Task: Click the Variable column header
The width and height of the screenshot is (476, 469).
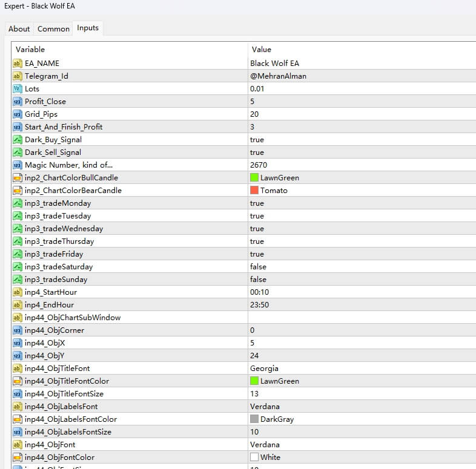Action: pos(30,50)
